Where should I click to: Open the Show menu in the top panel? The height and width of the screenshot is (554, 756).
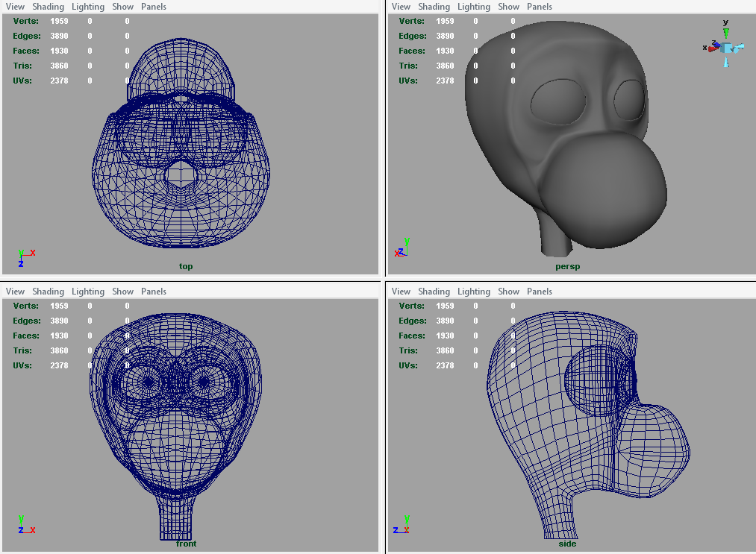tap(123, 7)
